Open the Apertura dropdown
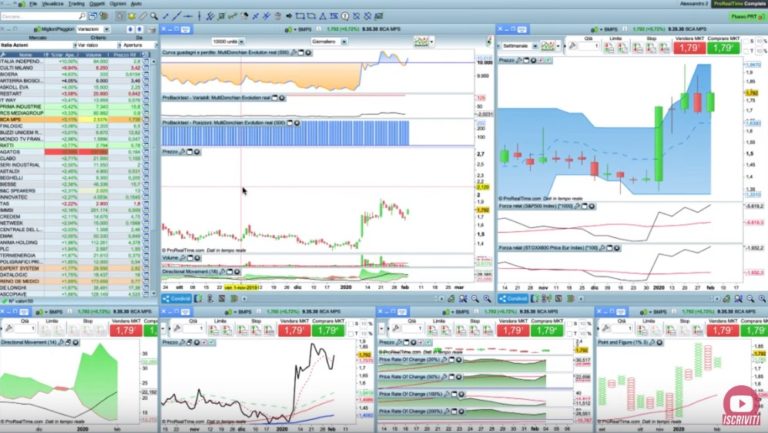Image resolution: width=768 pixels, height=433 pixels. coord(140,45)
